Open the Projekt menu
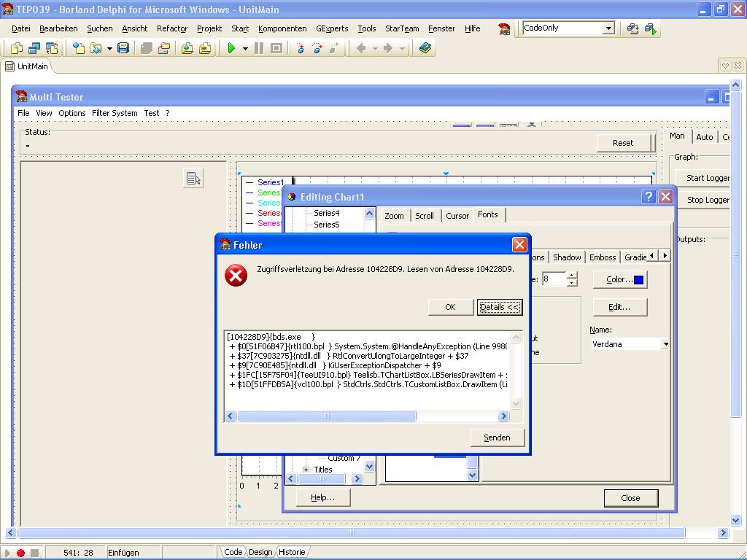 click(x=209, y=28)
